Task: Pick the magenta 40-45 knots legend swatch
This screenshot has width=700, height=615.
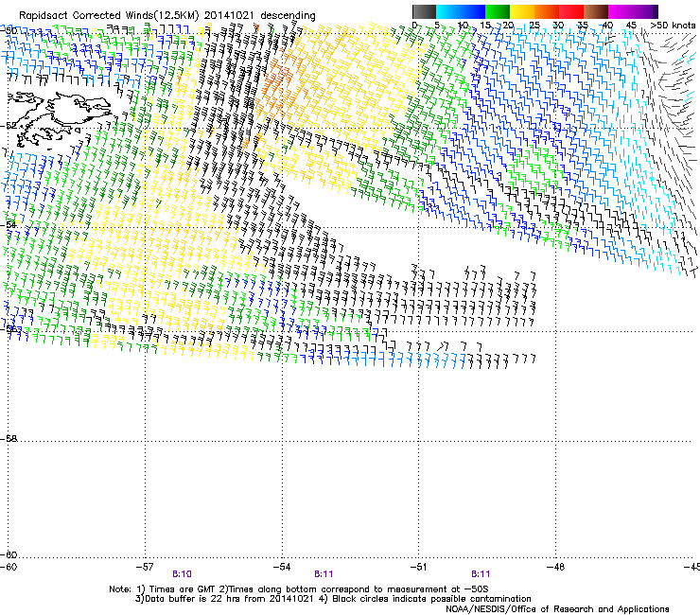Action: (621, 11)
